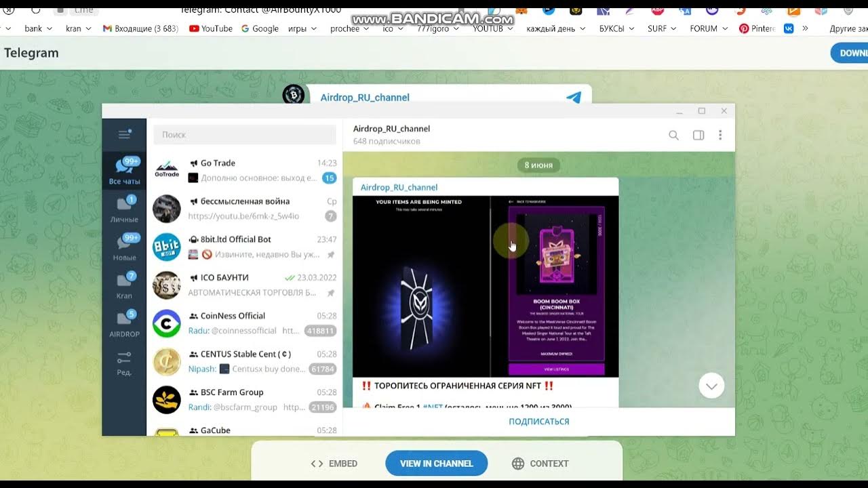Image resolution: width=868 pixels, height=488 pixels.
Task: Click the CENTUS coin avatar
Action: [167, 361]
